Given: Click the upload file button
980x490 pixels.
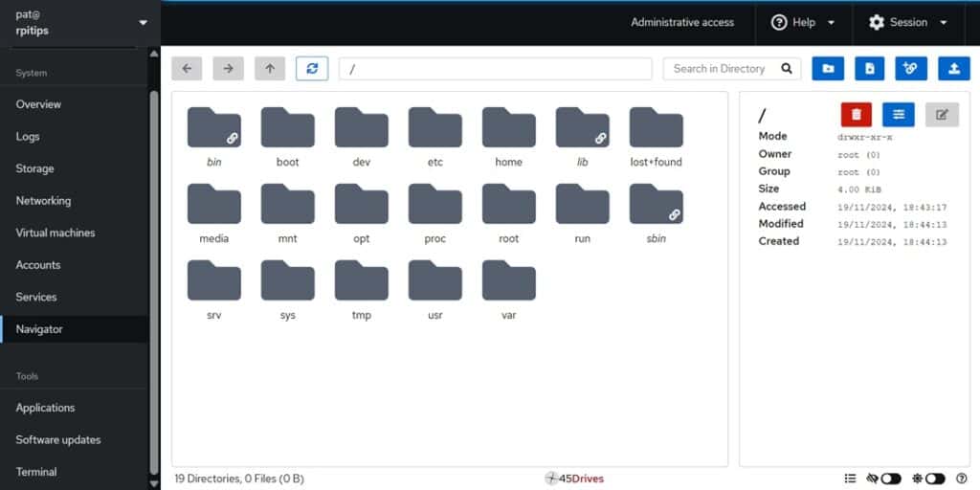Looking at the screenshot, I should click(953, 69).
